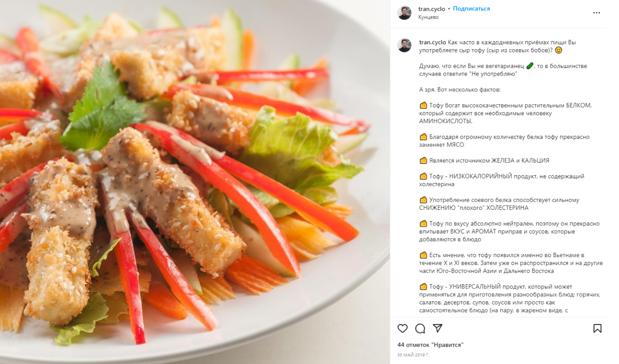Click the cucumber emoji in caption
Viewport: 619px width, 364px height.
(x=530, y=66)
